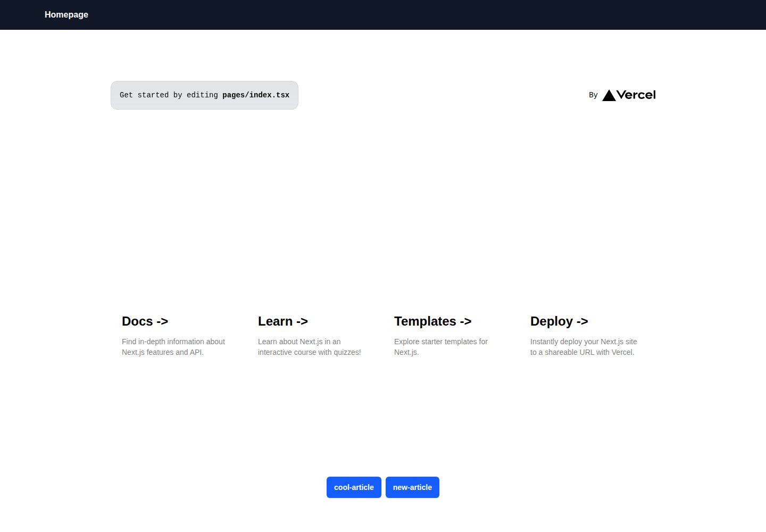
Task: Click 'Find in-depth information about' description text
Action: coord(173,342)
